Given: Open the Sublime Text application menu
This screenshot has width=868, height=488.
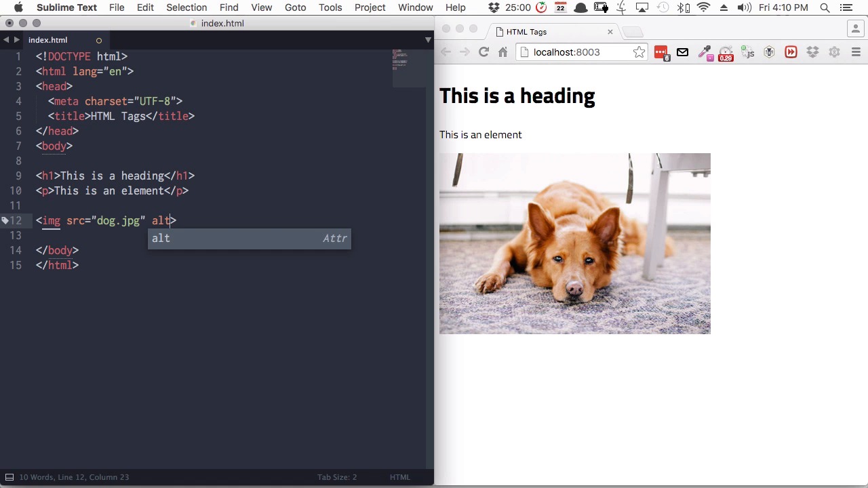Looking at the screenshot, I should pos(66,7).
